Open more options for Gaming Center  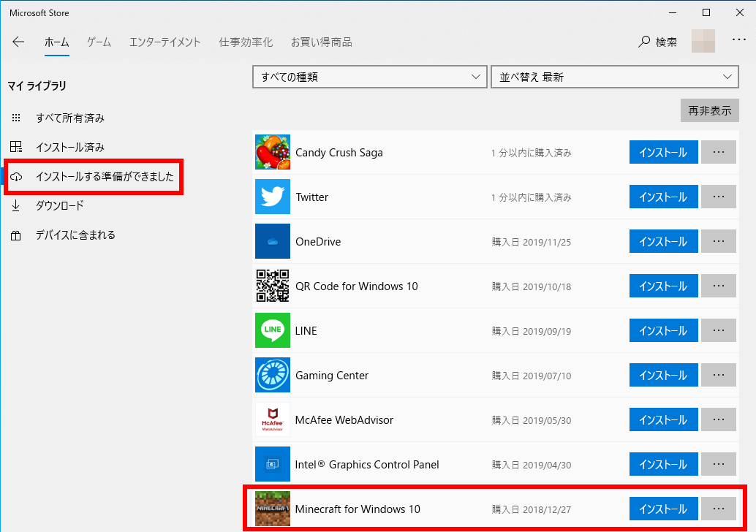pos(719,375)
